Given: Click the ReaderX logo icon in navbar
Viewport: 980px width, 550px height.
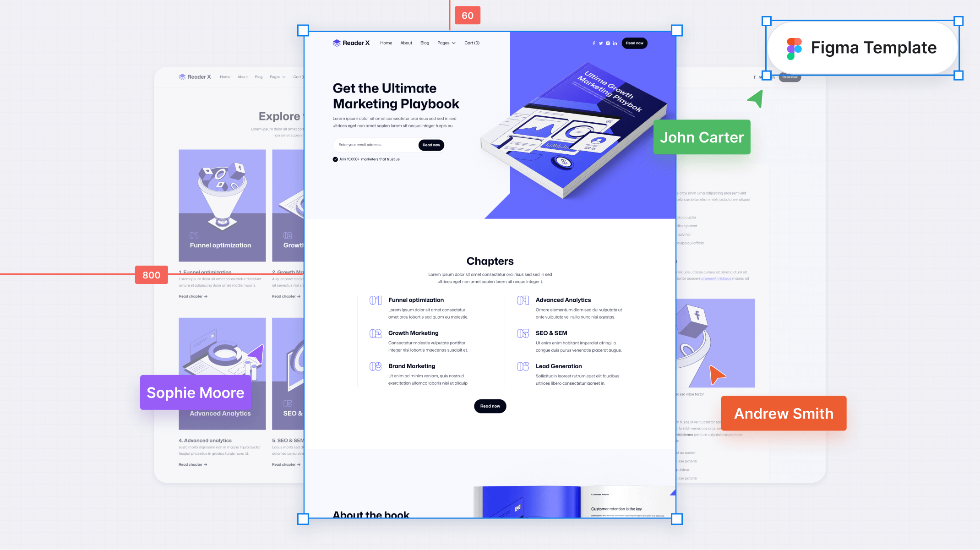Looking at the screenshot, I should pos(337,43).
